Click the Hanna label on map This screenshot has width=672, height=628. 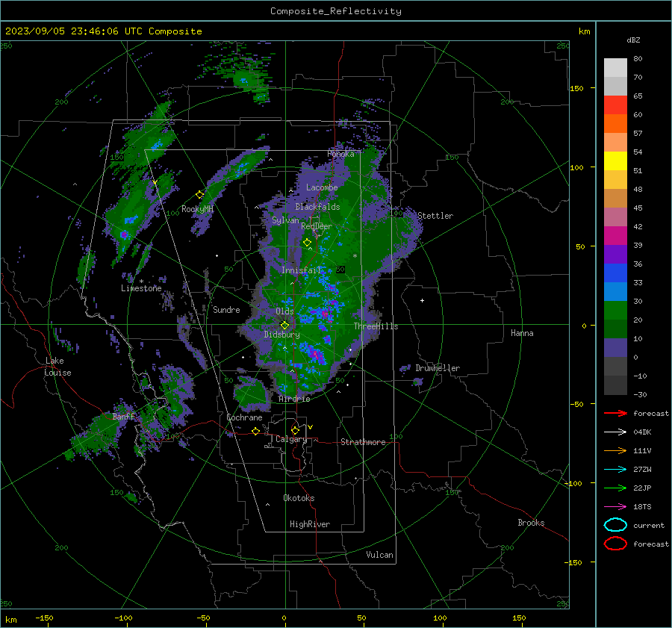pyautogui.click(x=522, y=333)
